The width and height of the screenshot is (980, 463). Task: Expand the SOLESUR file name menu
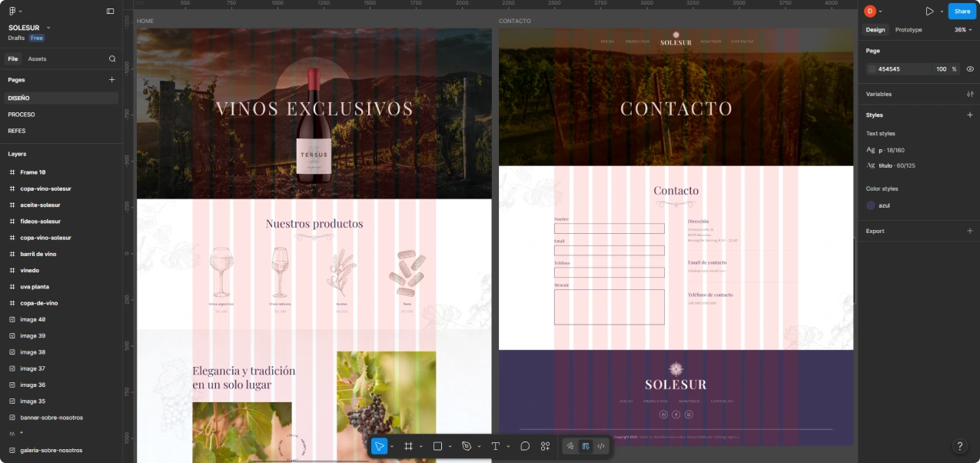tap(29, 28)
